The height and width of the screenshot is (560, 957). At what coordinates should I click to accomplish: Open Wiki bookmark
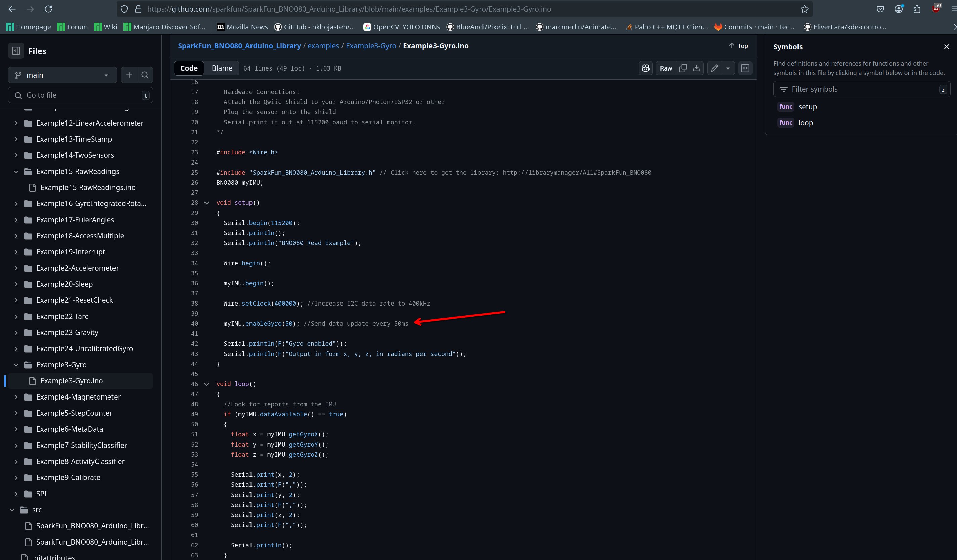coord(105,27)
